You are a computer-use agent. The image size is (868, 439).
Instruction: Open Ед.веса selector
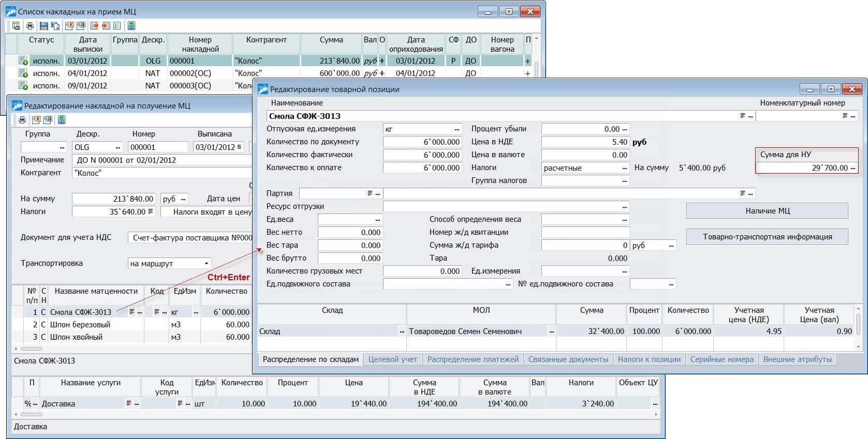click(378, 220)
